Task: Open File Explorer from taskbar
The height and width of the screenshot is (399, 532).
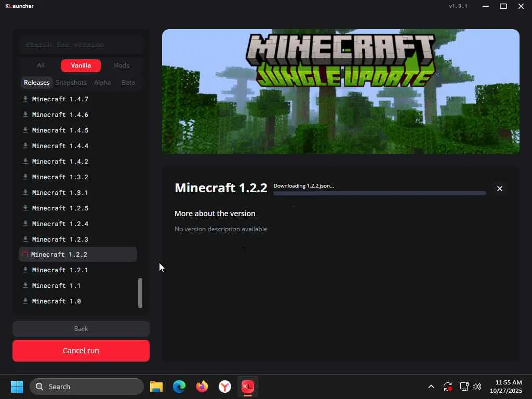Action: (156, 387)
